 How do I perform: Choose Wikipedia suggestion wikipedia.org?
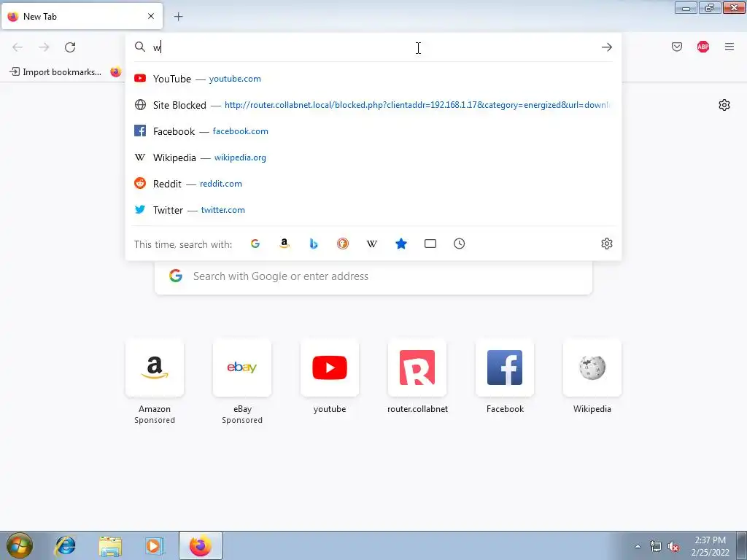click(x=373, y=157)
